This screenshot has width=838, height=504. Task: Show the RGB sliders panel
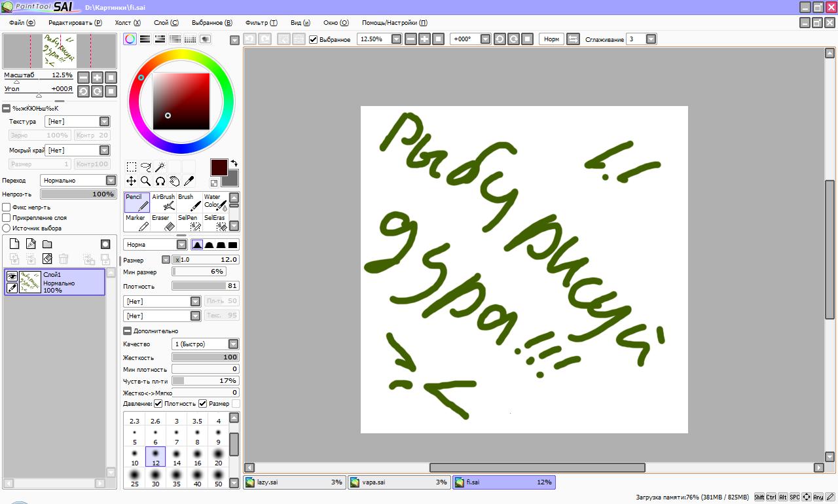(x=145, y=39)
